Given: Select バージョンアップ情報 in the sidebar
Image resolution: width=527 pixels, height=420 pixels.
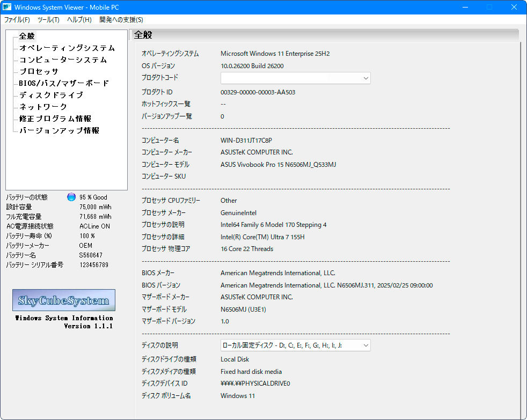Looking at the screenshot, I should pyautogui.click(x=58, y=130).
